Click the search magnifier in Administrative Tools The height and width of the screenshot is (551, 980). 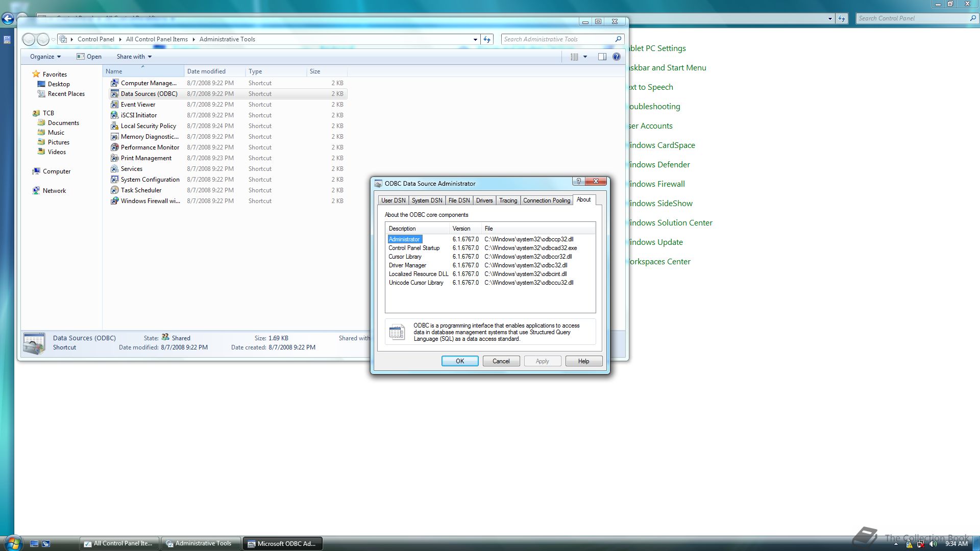point(618,39)
